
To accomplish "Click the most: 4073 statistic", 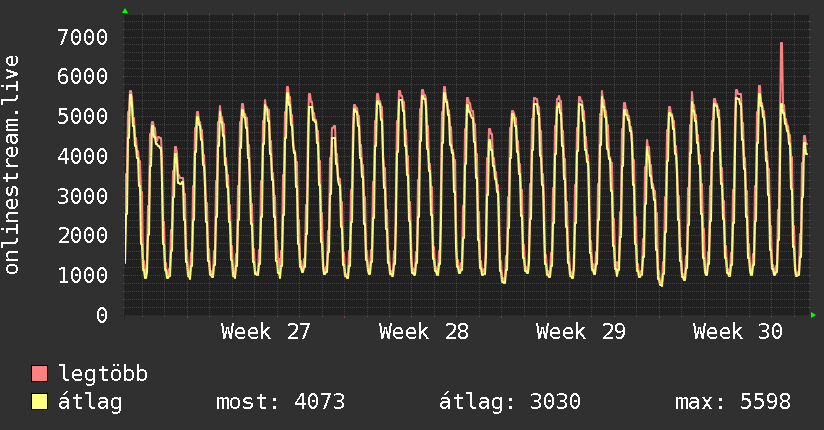I will click(281, 402).
